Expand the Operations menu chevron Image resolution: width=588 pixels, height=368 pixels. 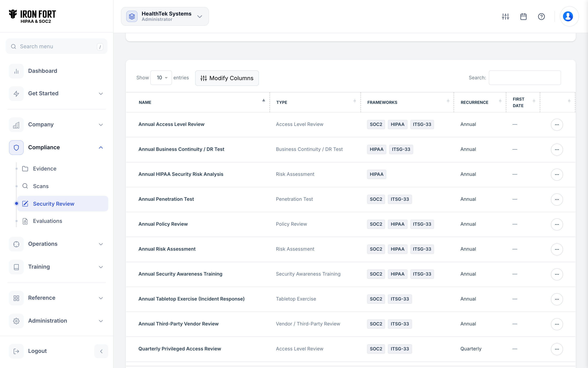101,244
